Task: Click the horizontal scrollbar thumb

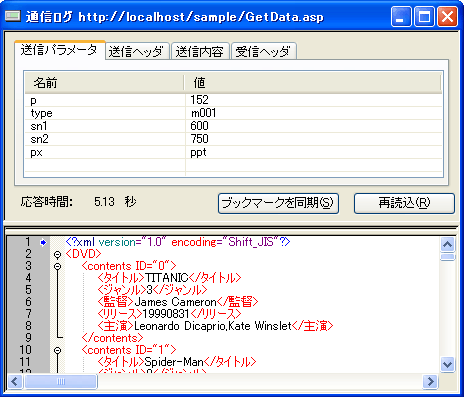Action: pyautogui.click(x=61, y=381)
